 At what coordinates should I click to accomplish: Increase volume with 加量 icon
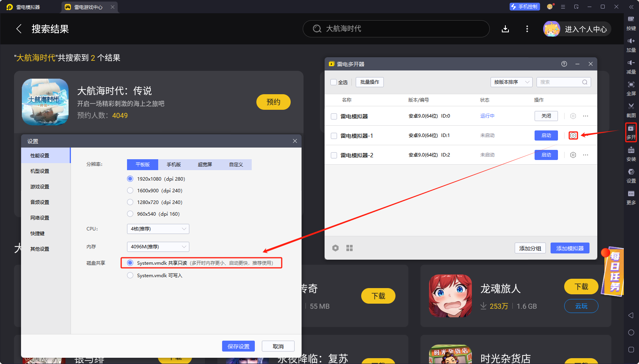pos(631,45)
